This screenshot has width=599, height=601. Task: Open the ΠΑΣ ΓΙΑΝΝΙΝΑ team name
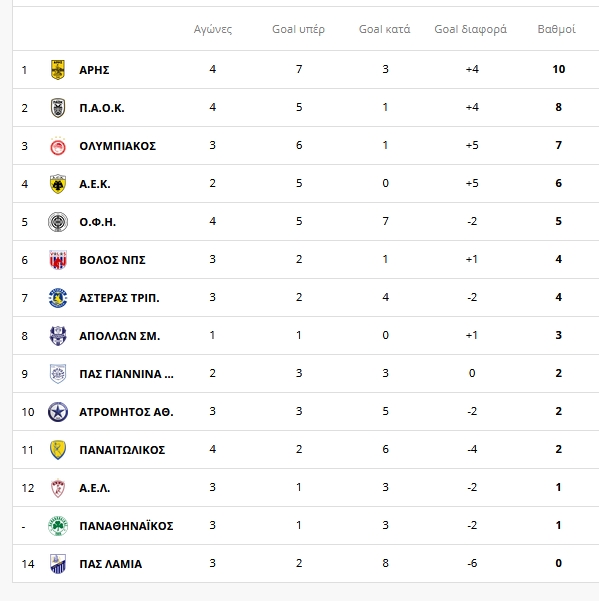(x=126, y=374)
